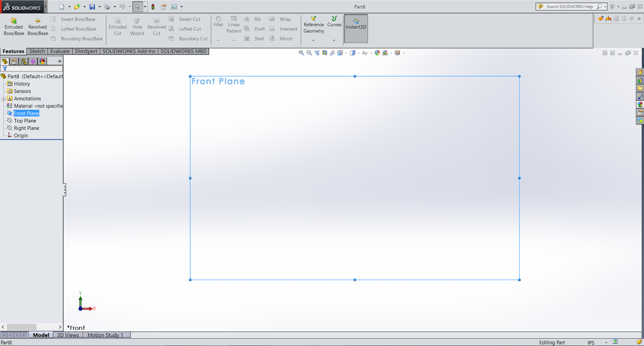644x346 pixels.
Task: Open the Reference Geometry tool
Action: pyautogui.click(x=314, y=24)
